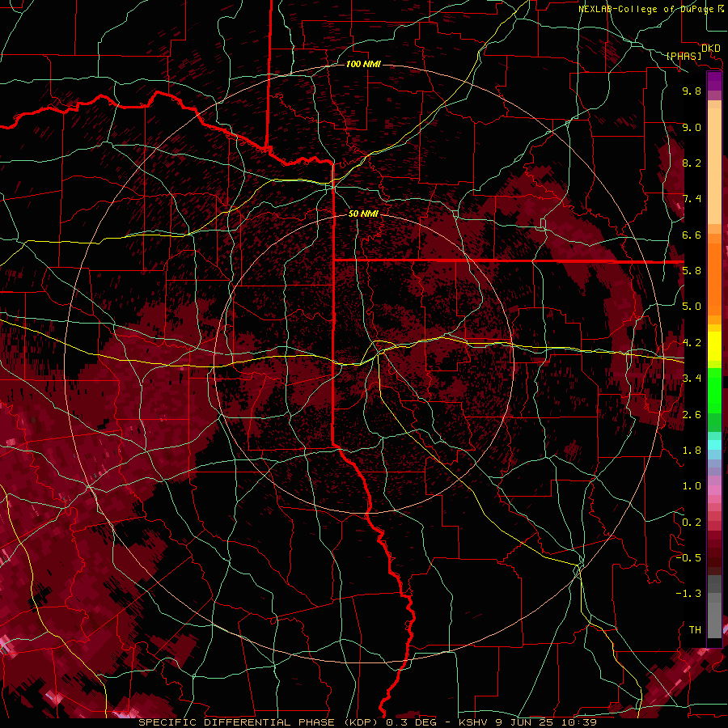Select the -0.5 scale value

point(688,558)
